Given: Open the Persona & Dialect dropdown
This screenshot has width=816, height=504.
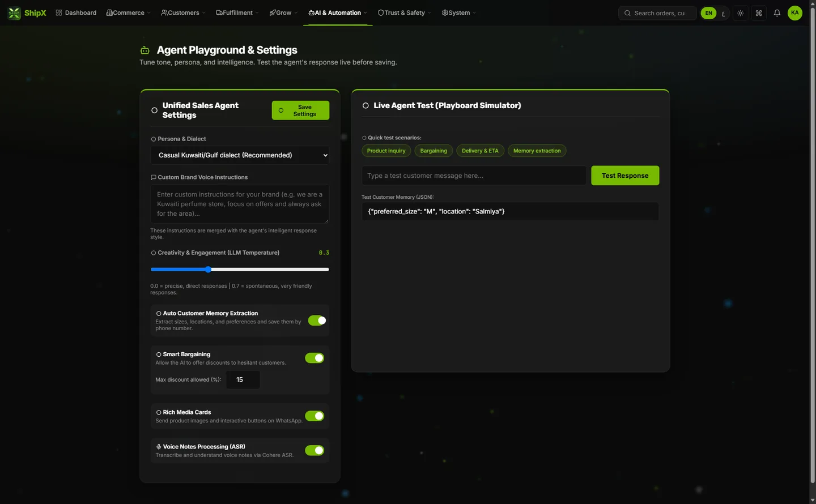Looking at the screenshot, I should pos(240,155).
